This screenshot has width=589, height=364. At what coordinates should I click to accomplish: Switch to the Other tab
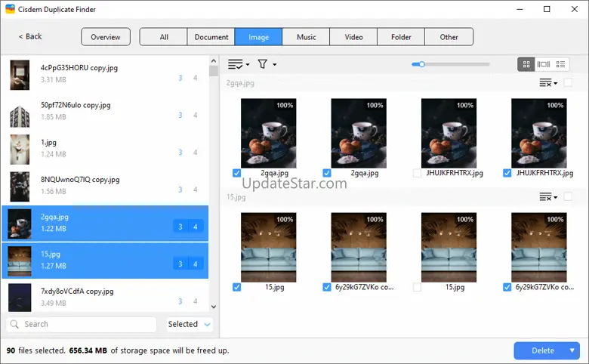click(449, 37)
